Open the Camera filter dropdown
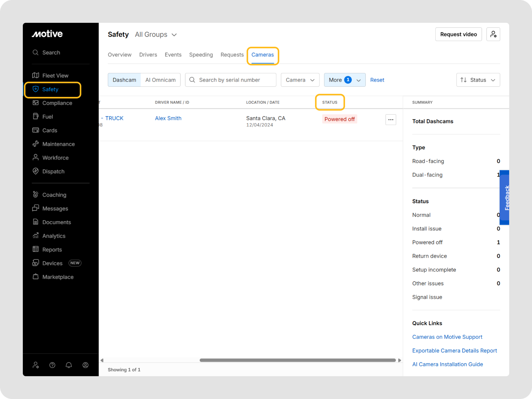The width and height of the screenshot is (532, 399). click(x=300, y=80)
